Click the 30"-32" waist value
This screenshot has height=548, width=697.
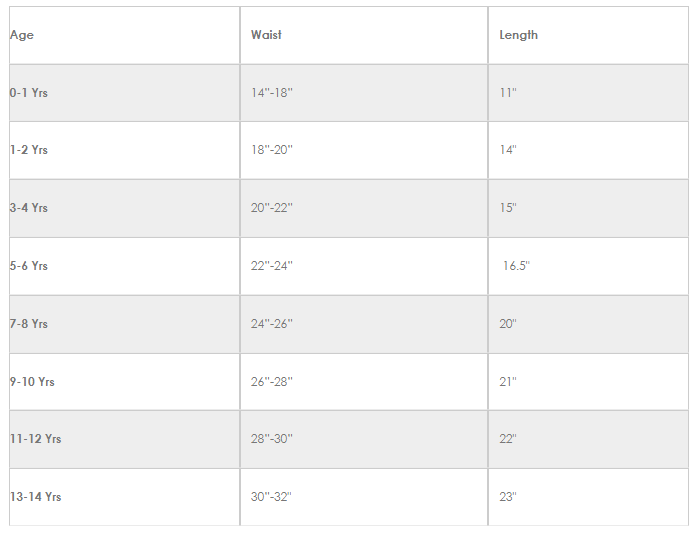(271, 497)
